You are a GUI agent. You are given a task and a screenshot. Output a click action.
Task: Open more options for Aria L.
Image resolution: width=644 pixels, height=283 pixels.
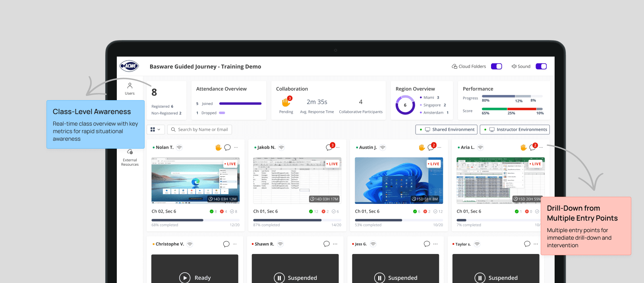pos(541,147)
